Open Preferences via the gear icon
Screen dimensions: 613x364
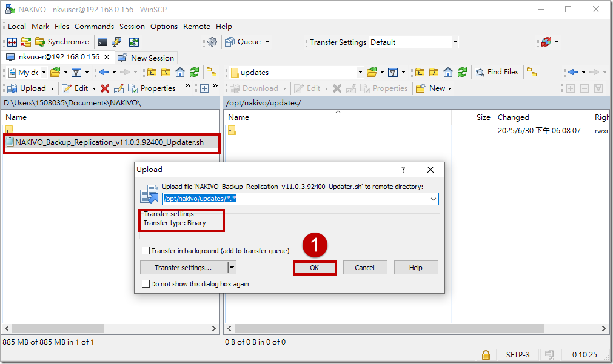[x=212, y=42]
